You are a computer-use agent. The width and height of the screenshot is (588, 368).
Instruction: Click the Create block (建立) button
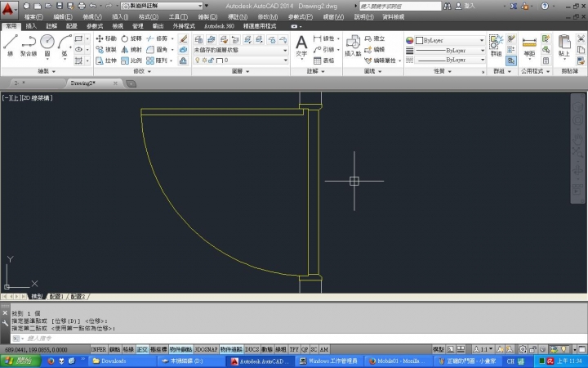pyautogui.click(x=375, y=38)
